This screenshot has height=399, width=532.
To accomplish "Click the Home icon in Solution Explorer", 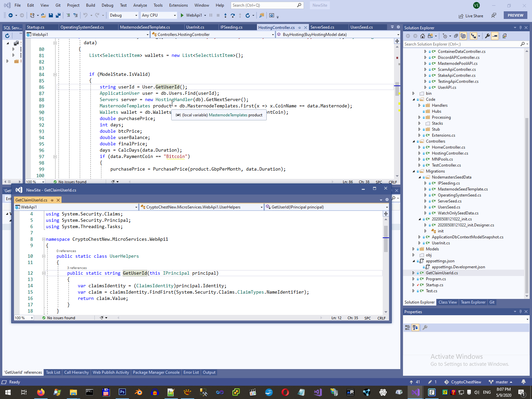I will point(422,36).
